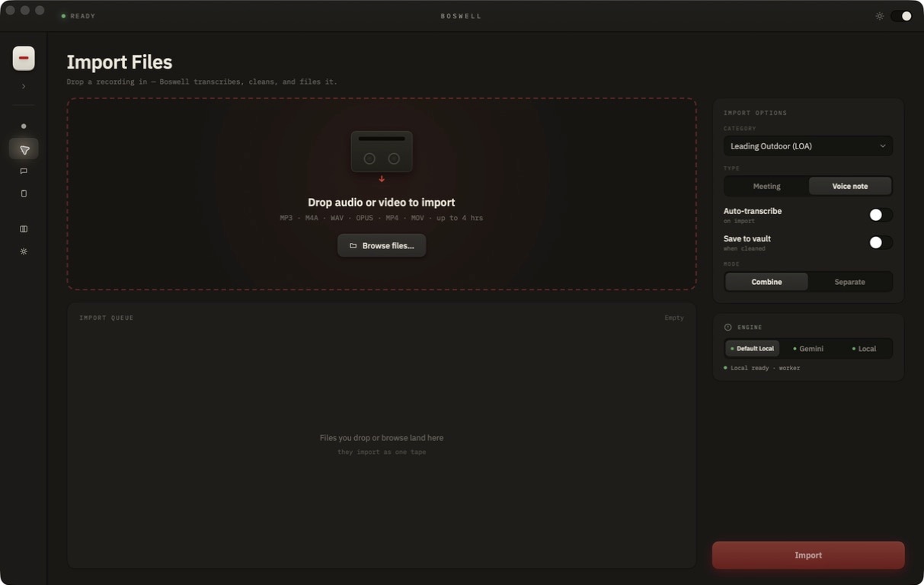Screen dimensions: 924x585
Task: Click the red Import button
Action: (808, 555)
